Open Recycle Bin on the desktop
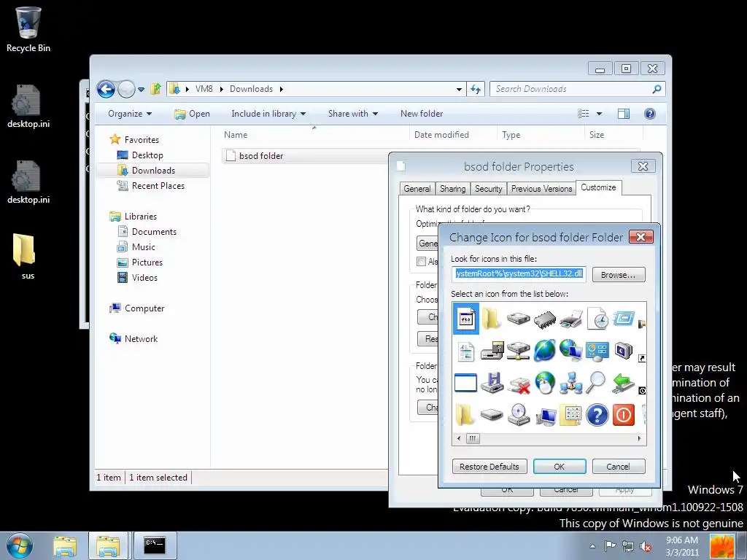 [28, 29]
